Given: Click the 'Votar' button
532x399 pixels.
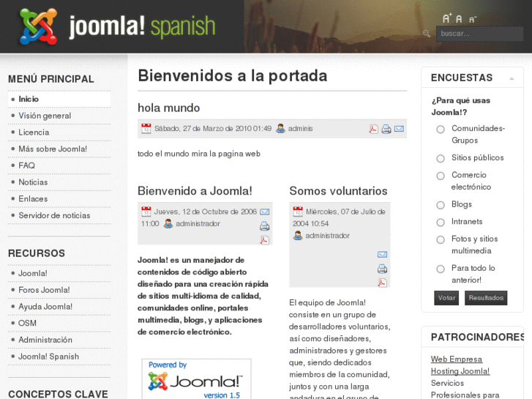Looking at the screenshot, I should coord(446,298).
